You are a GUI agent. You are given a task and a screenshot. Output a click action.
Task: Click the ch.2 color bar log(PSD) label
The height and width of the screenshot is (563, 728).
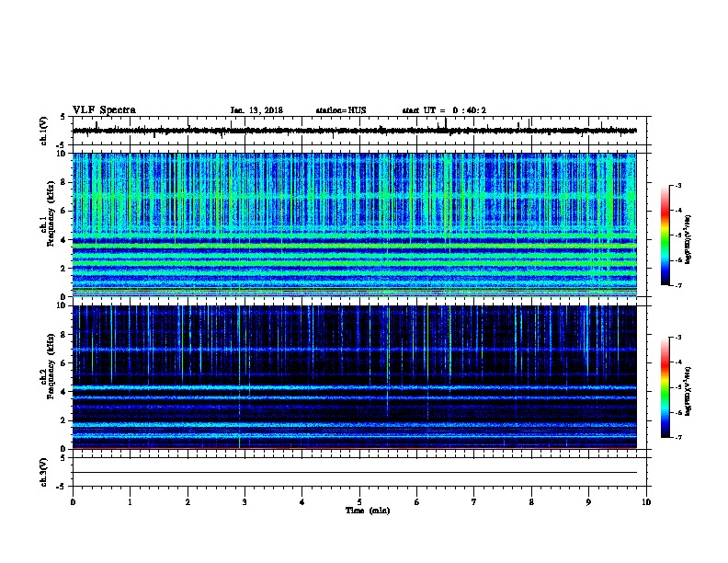[x=688, y=392]
